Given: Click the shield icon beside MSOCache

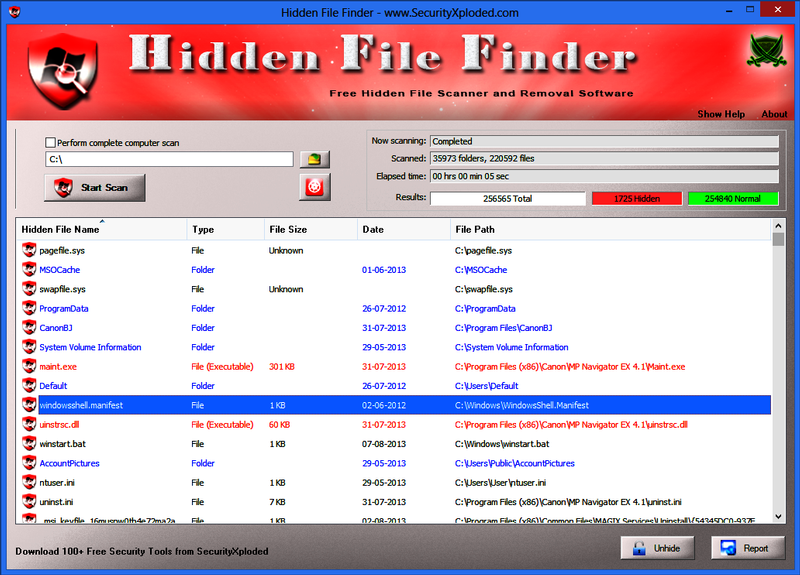Looking at the screenshot, I should tap(29, 269).
